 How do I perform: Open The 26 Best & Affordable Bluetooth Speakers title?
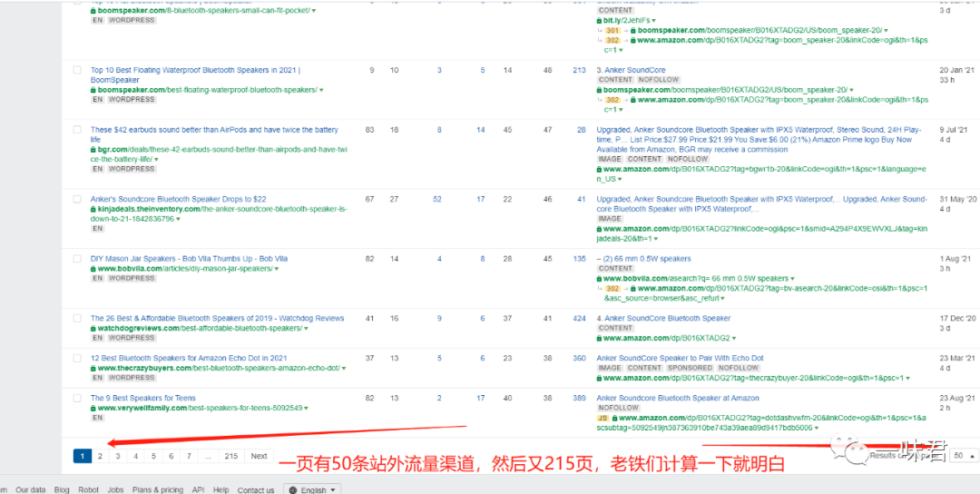pyautogui.click(x=218, y=319)
